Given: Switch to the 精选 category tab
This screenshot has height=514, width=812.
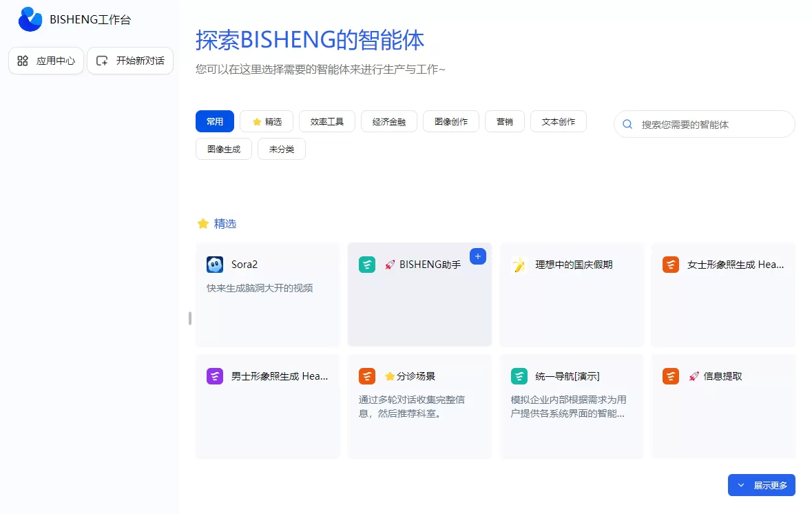Looking at the screenshot, I should (267, 121).
